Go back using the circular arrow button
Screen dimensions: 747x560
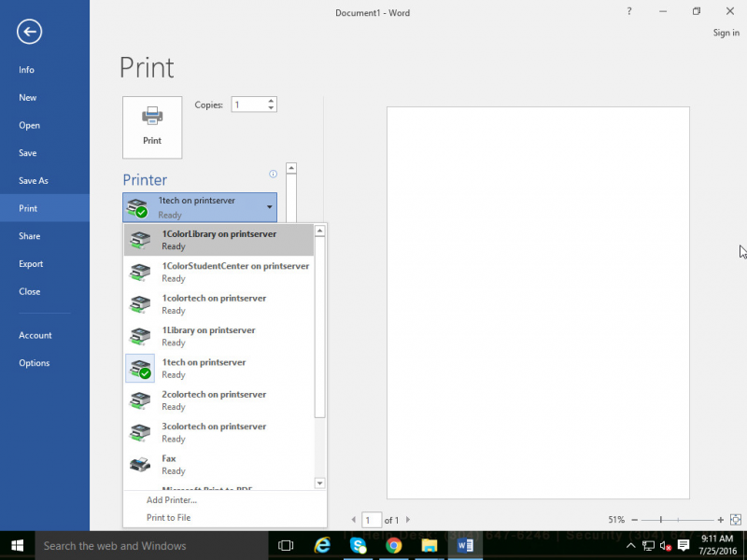click(x=29, y=32)
